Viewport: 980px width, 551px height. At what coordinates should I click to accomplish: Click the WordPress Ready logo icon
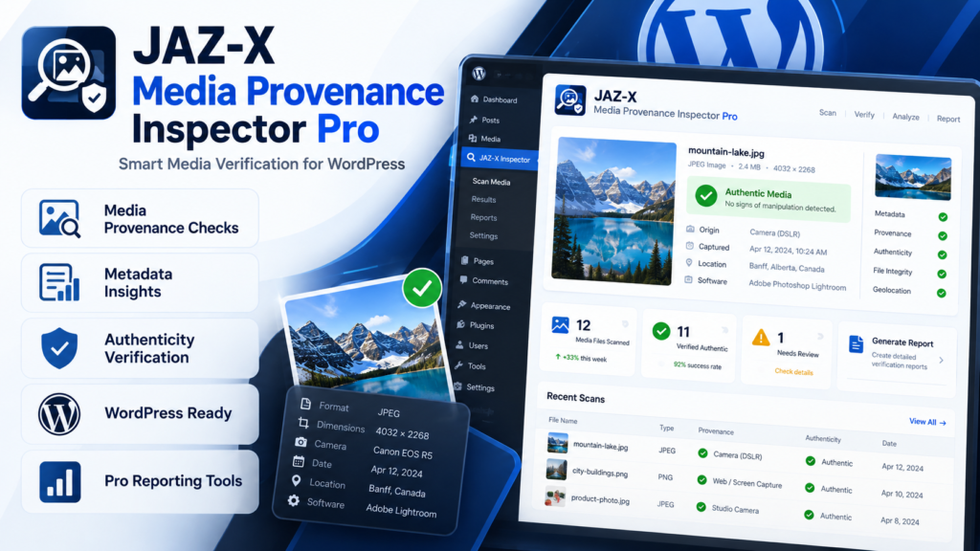tap(59, 413)
